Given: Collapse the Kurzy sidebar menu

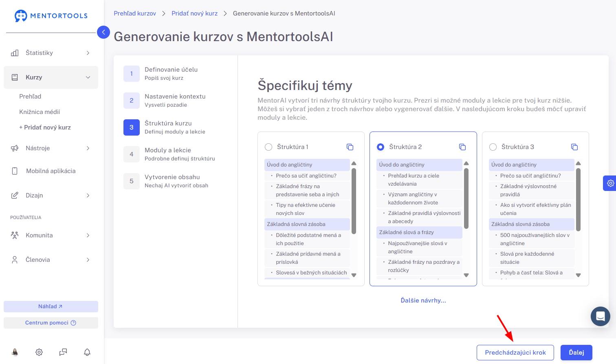Looking at the screenshot, I should click(51, 77).
